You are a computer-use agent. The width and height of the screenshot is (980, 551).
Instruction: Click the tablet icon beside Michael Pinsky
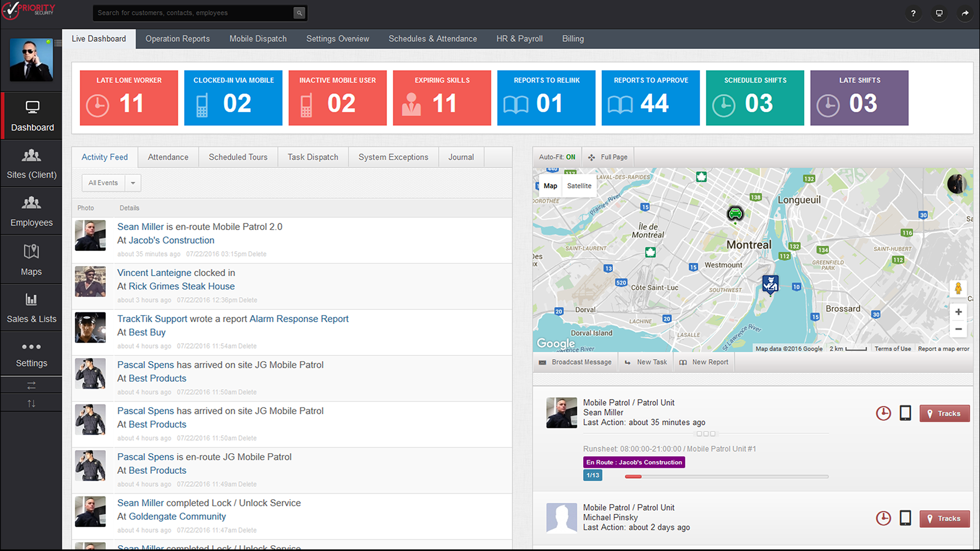tap(905, 518)
